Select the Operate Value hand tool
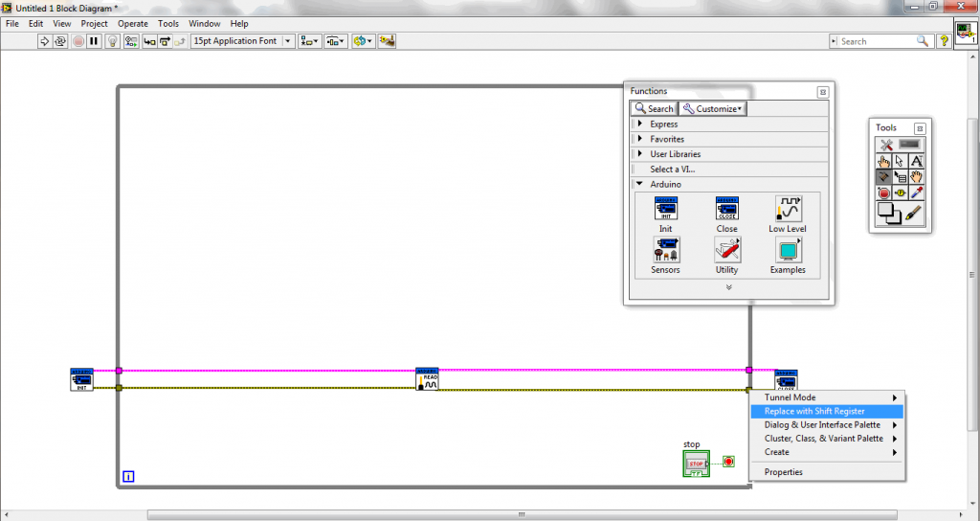This screenshot has width=980, height=521. pos(883,161)
